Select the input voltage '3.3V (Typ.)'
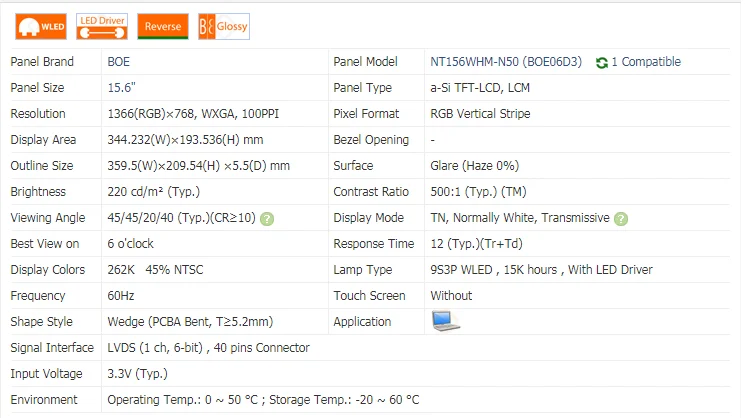The image size is (745, 418). pos(137,374)
